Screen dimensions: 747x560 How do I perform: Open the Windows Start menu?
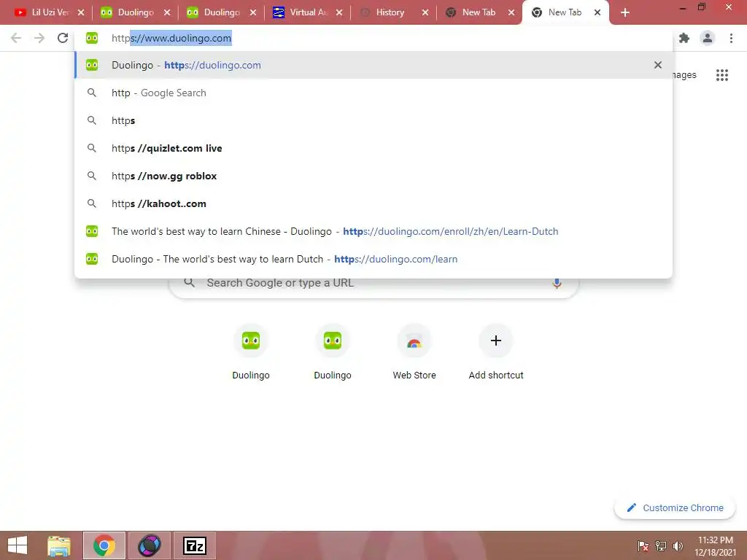click(x=18, y=545)
